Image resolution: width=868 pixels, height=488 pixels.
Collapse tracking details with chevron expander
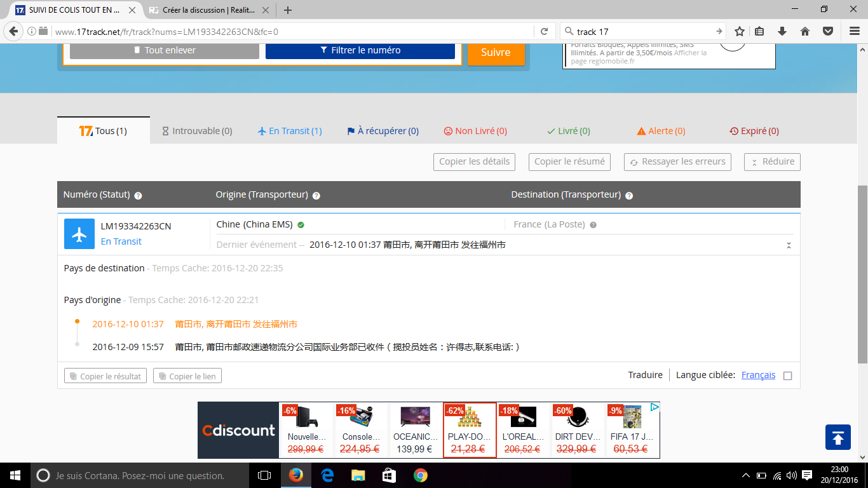click(789, 245)
